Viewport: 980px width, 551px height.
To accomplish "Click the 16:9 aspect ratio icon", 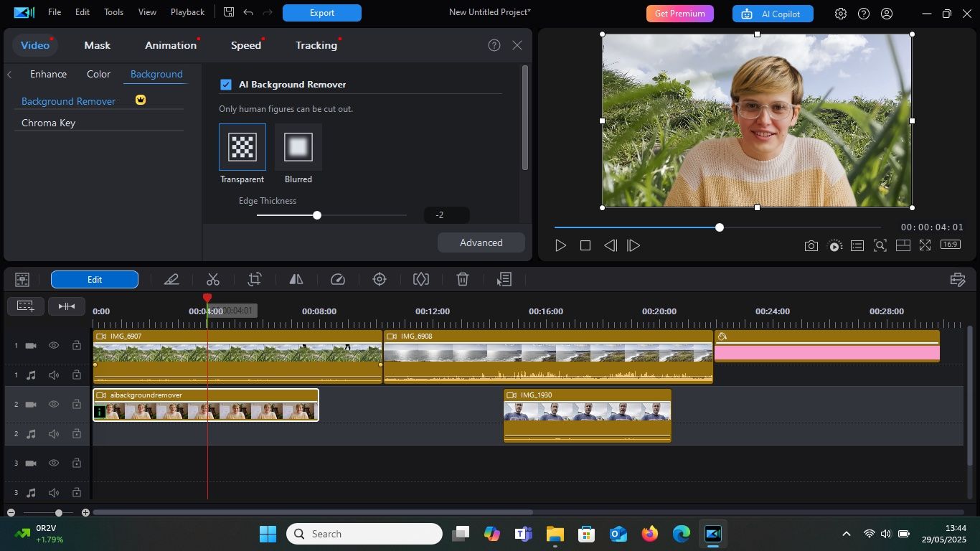I will 950,244.
